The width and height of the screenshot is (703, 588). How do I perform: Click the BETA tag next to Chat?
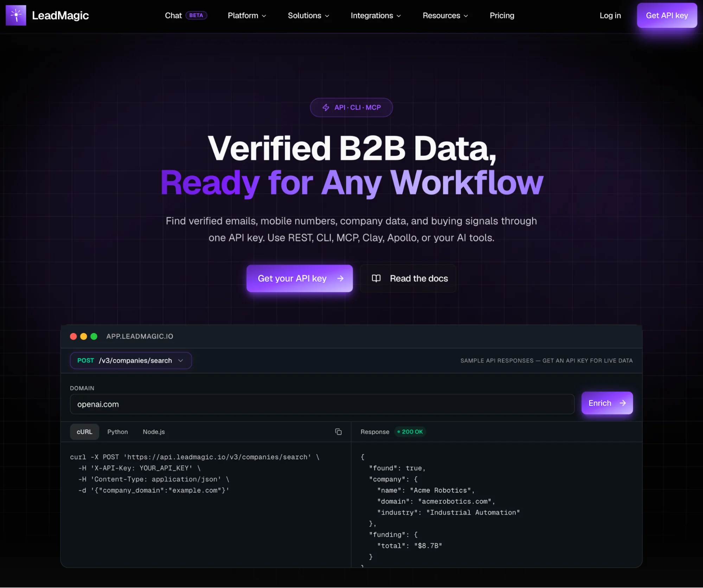click(x=196, y=15)
